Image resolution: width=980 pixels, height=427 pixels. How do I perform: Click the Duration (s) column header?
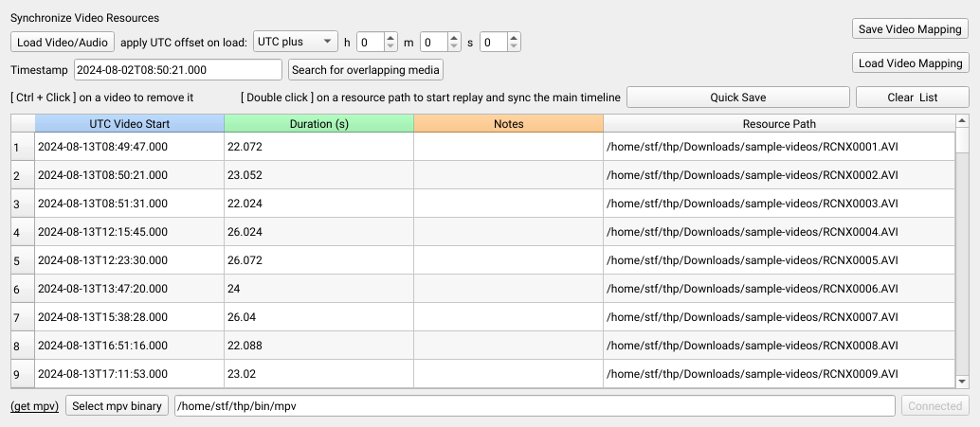(x=318, y=124)
